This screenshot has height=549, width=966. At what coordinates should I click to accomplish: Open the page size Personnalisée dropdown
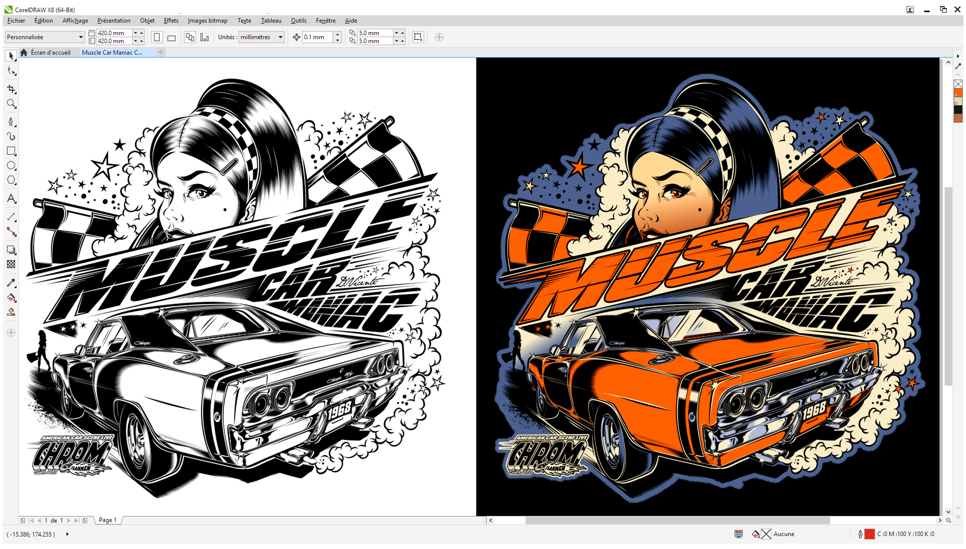pyautogui.click(x=45, y=37)
